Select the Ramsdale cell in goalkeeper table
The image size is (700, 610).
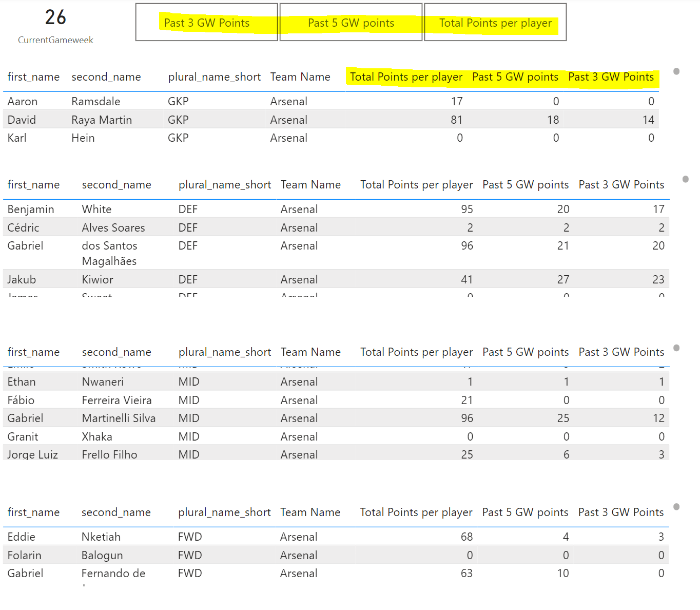pyautogui.click(x=96, y=102)
